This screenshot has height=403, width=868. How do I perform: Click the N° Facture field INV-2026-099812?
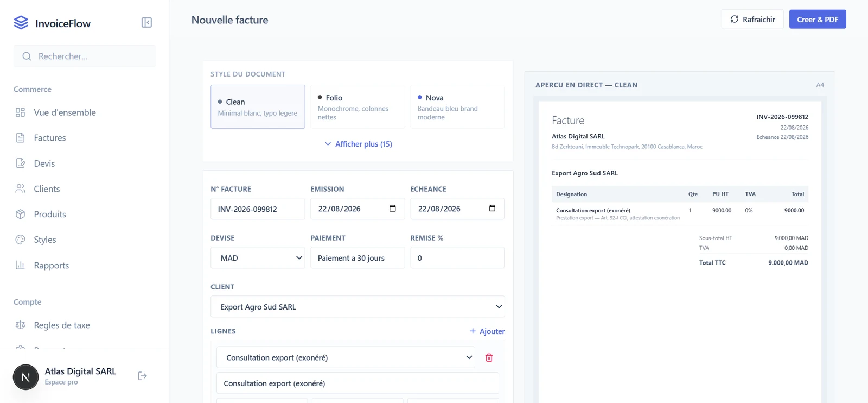click(x=258, y=209)
